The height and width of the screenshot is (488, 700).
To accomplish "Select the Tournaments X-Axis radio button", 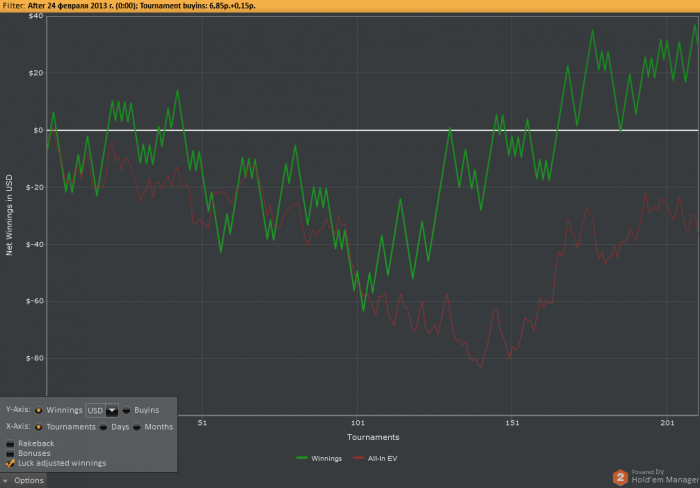I will [38, 427].
